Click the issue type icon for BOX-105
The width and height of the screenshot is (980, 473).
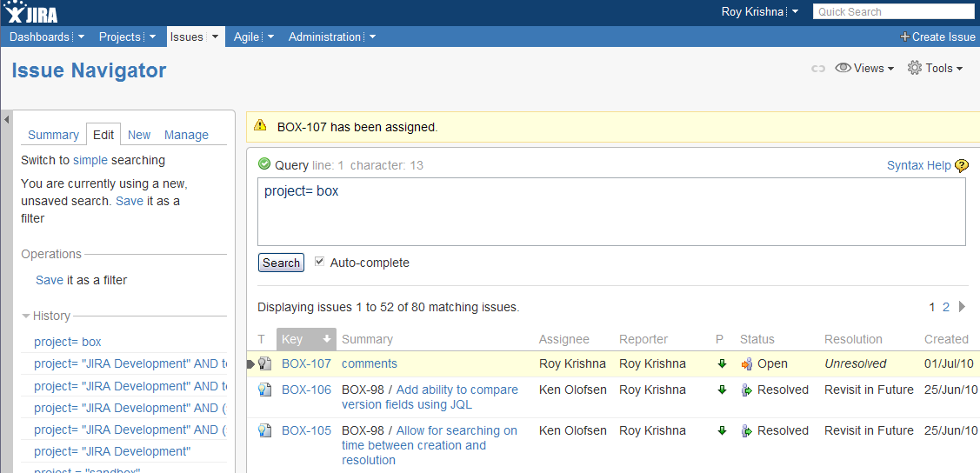coord(265,430)
